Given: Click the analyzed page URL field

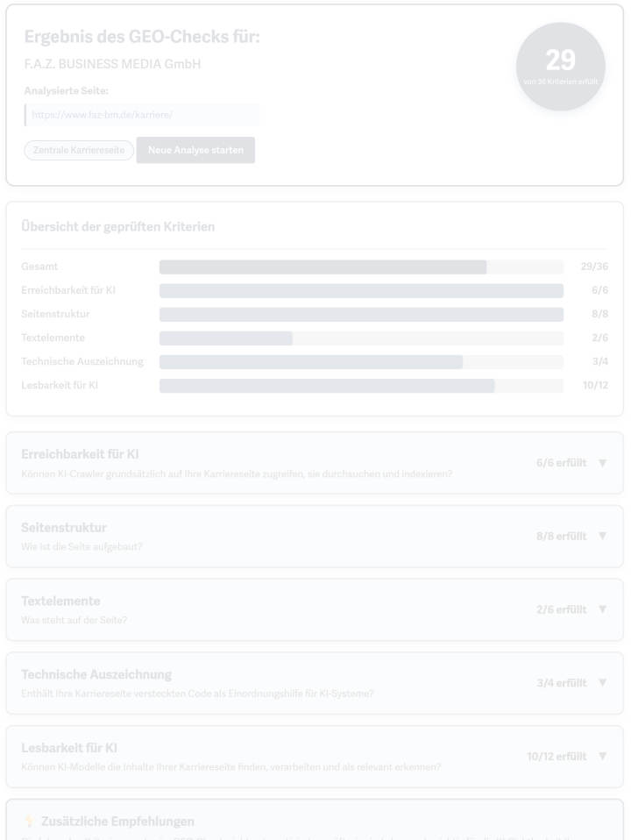Looking at the screenshot, I should [142, 115].
